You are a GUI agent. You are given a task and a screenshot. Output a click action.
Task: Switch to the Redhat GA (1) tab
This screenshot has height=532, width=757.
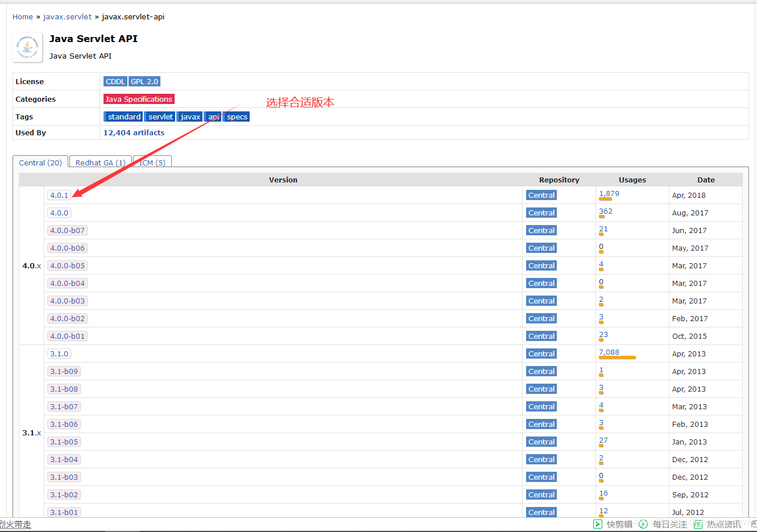click(x=101, y=163)
